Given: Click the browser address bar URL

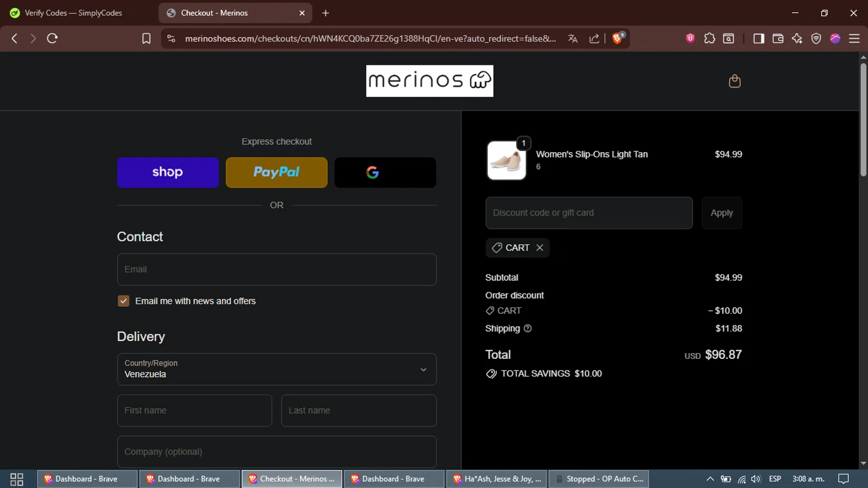Looking at the screenshot, I should pos(370,38).
